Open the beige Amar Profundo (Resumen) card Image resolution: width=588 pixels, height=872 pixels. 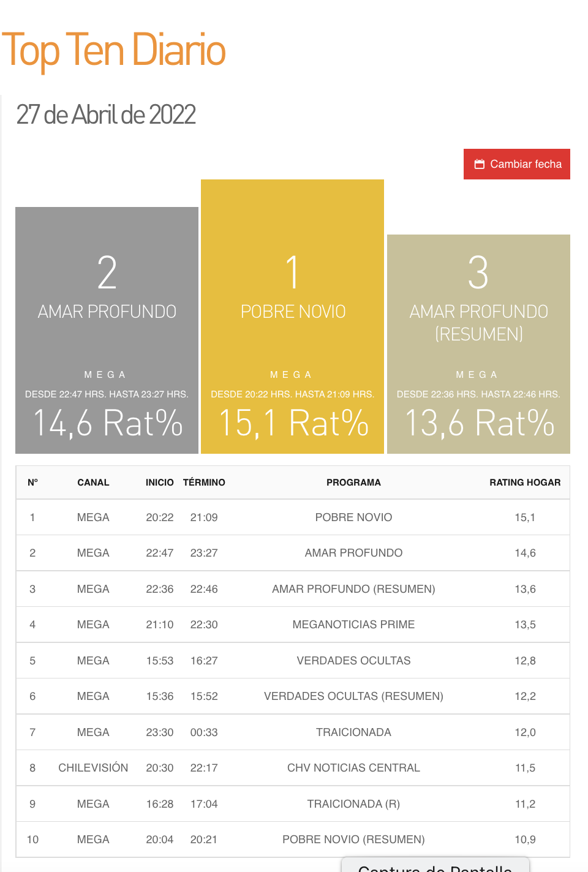pyautogui.click(x=478, y=344)
